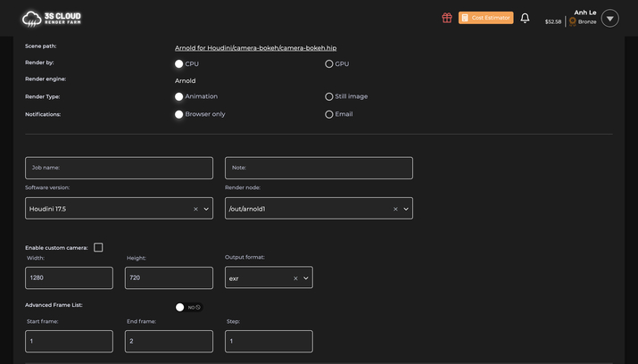
Task: Click the Arnold render engine text
Action: (x=185, y=81)
